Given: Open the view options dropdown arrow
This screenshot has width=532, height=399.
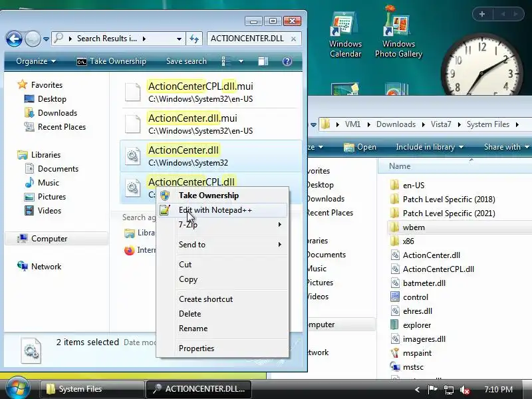Looking at the screenshot, I should [241, 61].
